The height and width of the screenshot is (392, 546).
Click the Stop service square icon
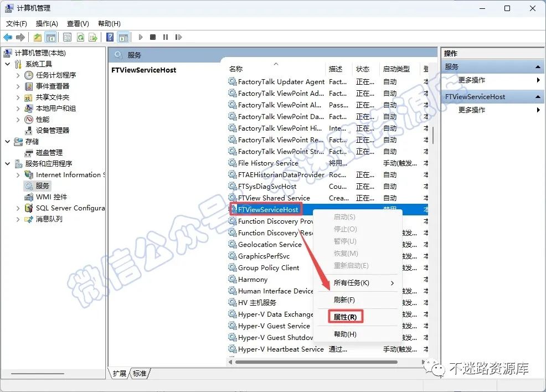pos(152,37)
